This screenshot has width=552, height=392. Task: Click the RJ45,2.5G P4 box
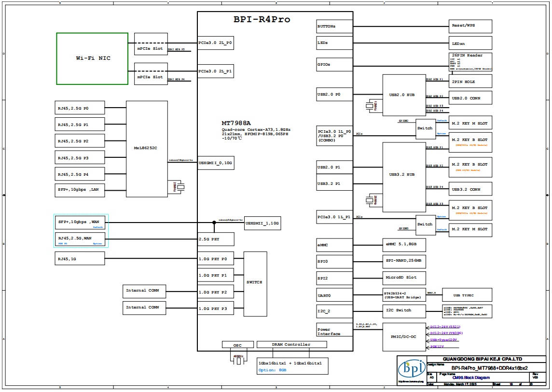point(80,174)
